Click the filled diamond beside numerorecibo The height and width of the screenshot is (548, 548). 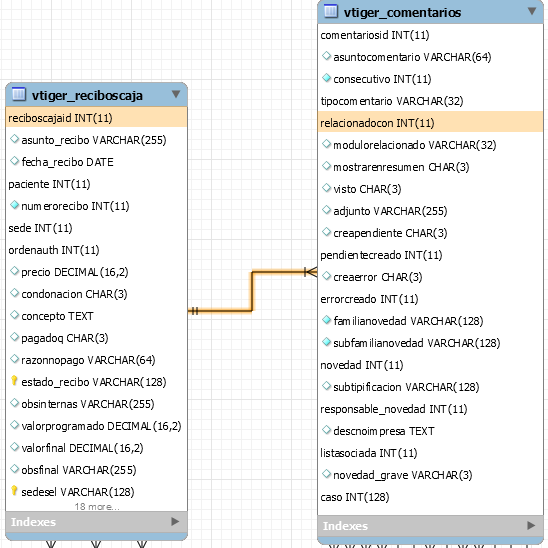point(14,205)
